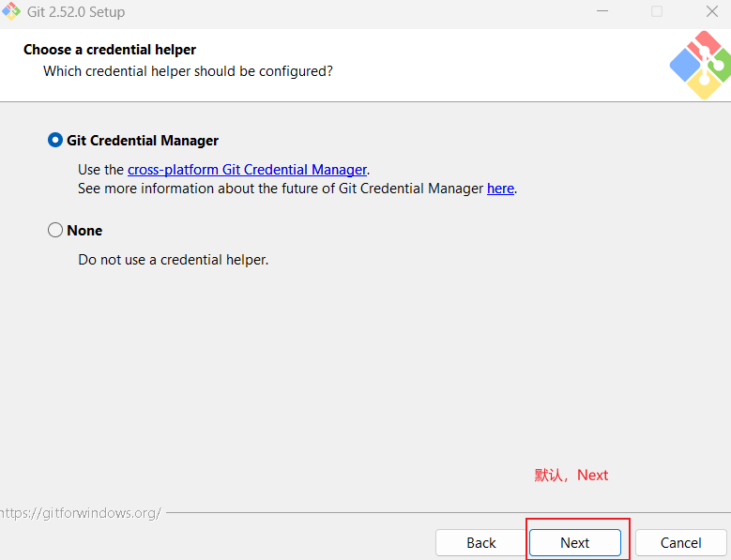Minimize the Git Setup window
This screenshot has width=731, height=560.
coord(602,12)
